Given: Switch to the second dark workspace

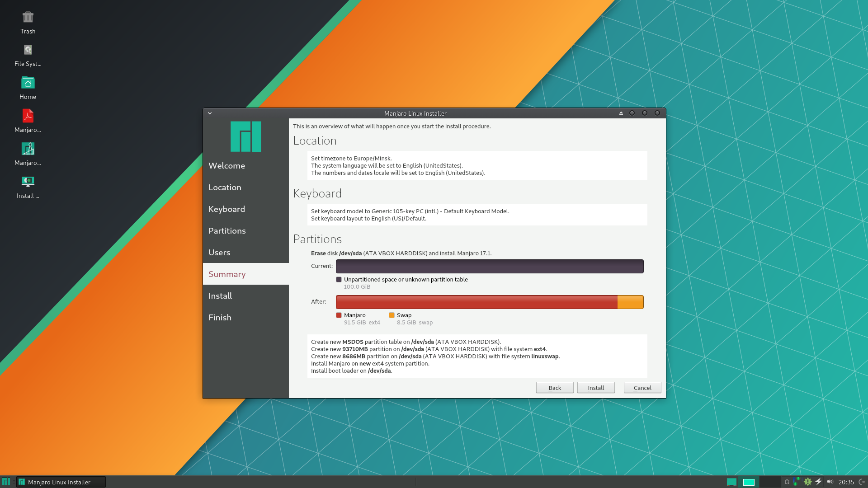Looking at the screenshot, I should point(770,482).
